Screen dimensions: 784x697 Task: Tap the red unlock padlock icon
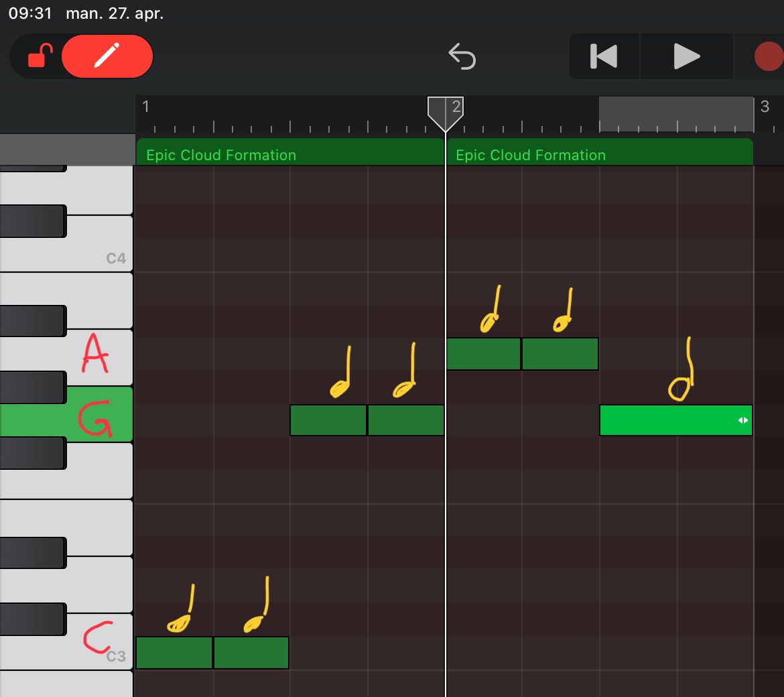coord(40,56)
